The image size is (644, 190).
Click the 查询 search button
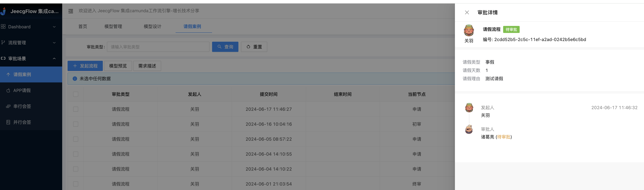(x=225, y=47)
